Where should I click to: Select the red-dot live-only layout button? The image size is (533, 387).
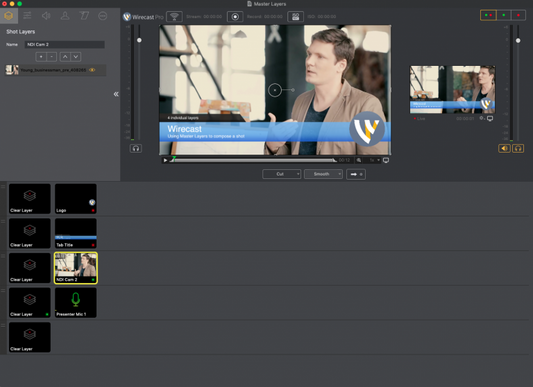pos(518,15)
